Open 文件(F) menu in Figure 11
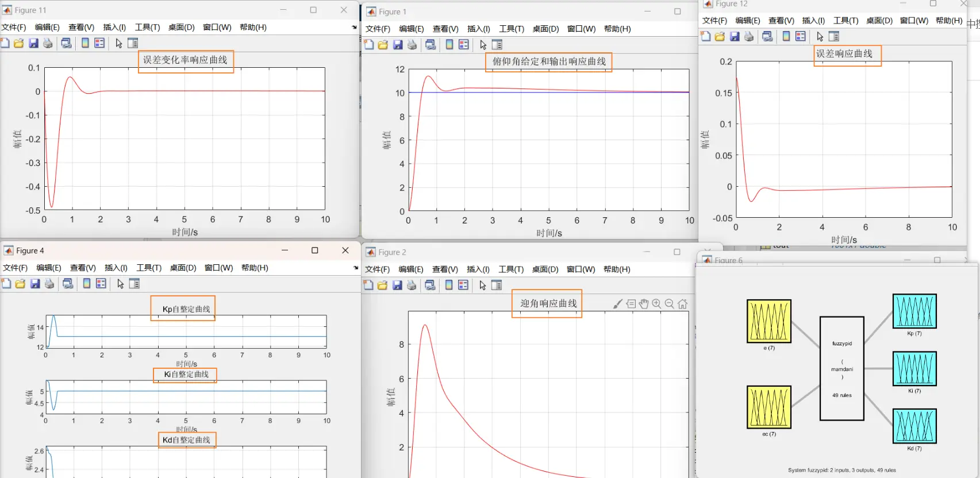The image size is (980, 478). (14, 27)
